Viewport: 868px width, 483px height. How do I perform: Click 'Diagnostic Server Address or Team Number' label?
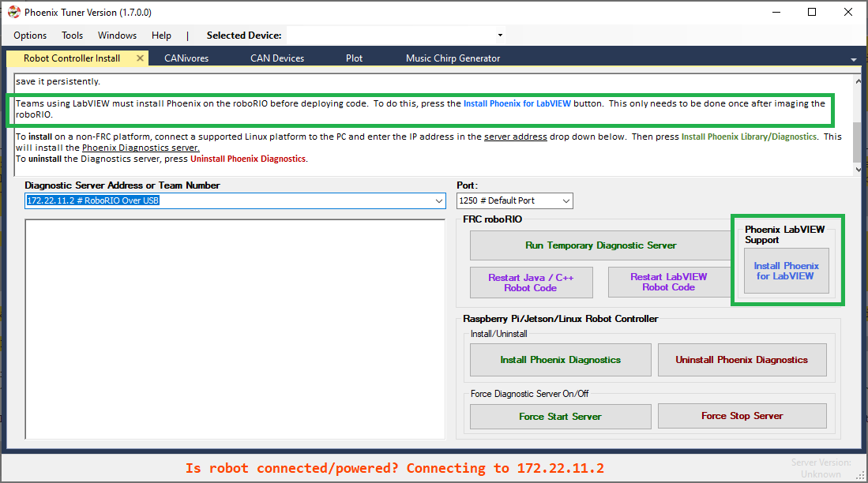click(122, 185)
